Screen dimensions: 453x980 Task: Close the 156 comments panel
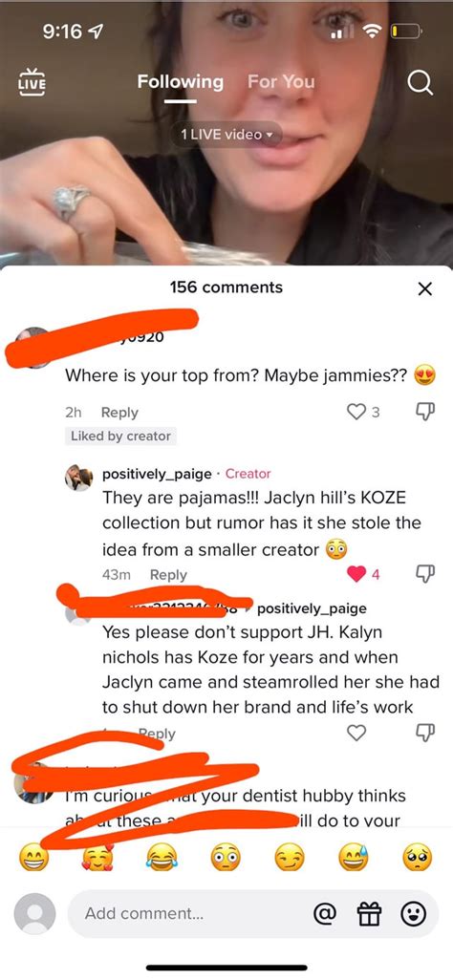(425, 288)
